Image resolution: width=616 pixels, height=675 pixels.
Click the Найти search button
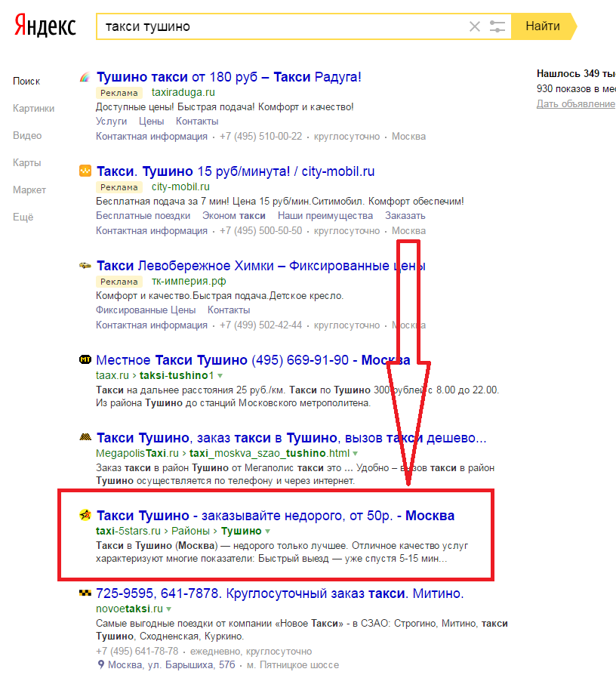[543, 26]
